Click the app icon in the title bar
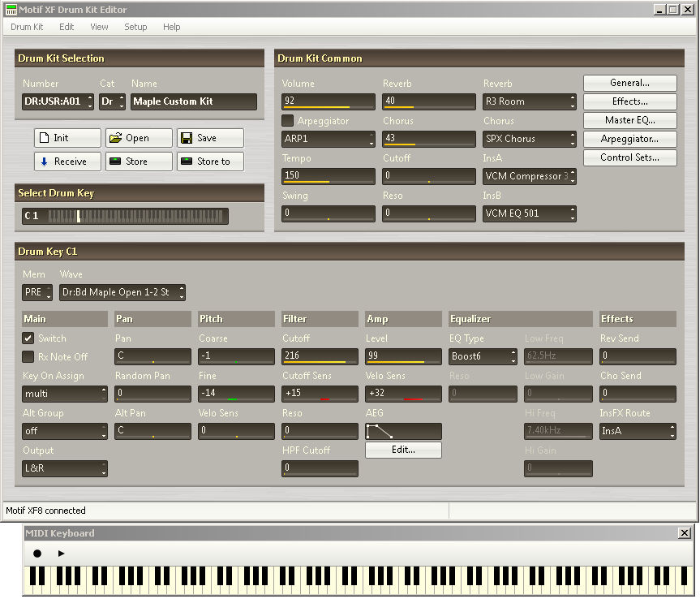 pyautogui.click(x=11, y=10)
